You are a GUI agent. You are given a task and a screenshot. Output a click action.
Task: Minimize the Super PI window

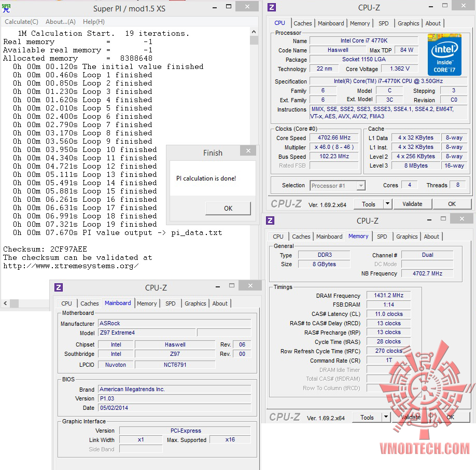(215, 7)
